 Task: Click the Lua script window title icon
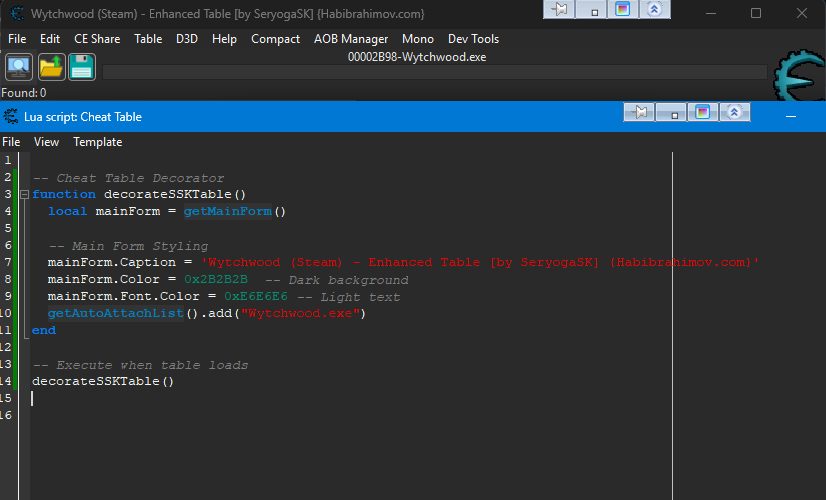click(x=11, y=116)
